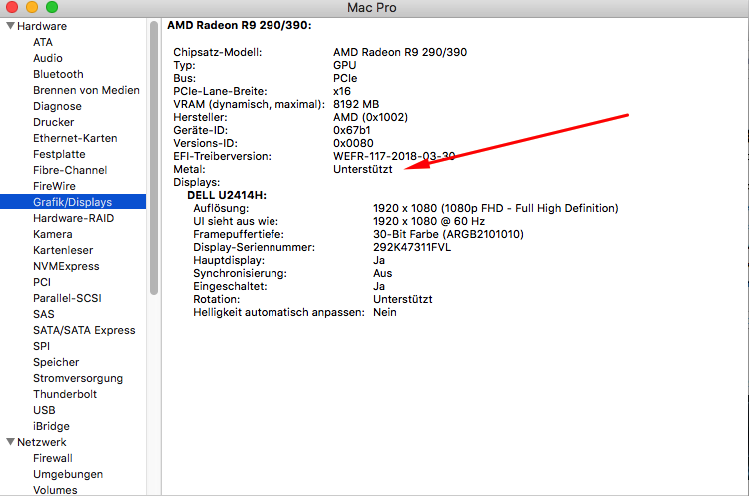Open the Festplatte entry
The height and width of the screenshot is (496, 749).
[59, 154]
